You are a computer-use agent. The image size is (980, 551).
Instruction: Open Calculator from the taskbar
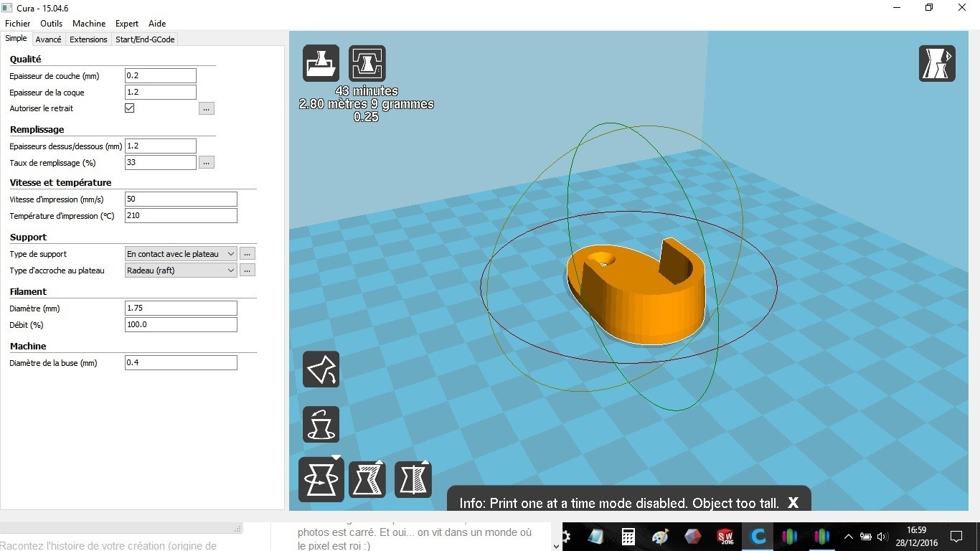628,537
